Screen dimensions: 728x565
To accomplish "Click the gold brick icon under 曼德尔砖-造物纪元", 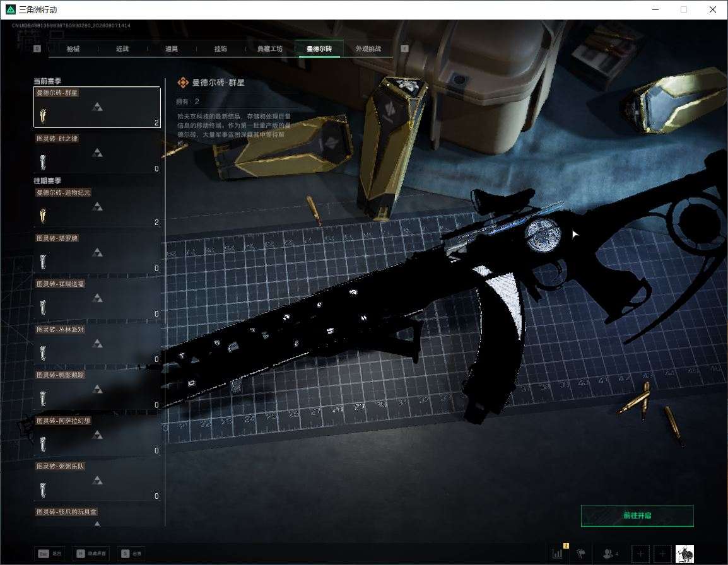I will 43,216.
